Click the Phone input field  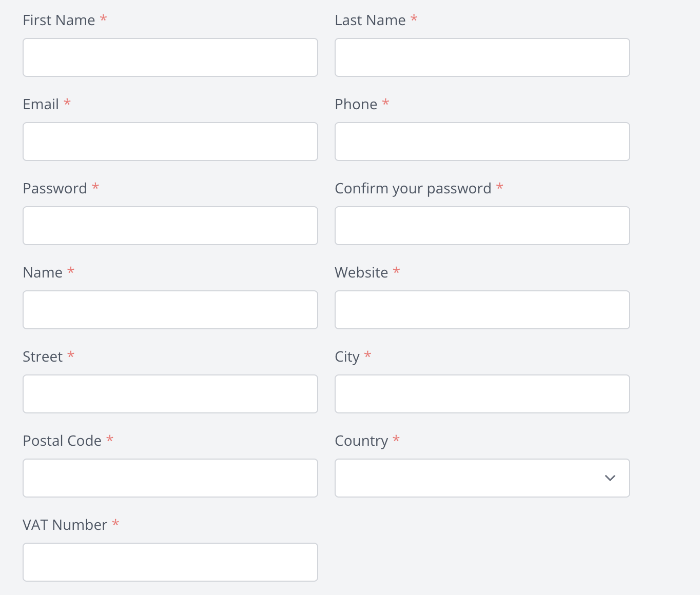482,141
